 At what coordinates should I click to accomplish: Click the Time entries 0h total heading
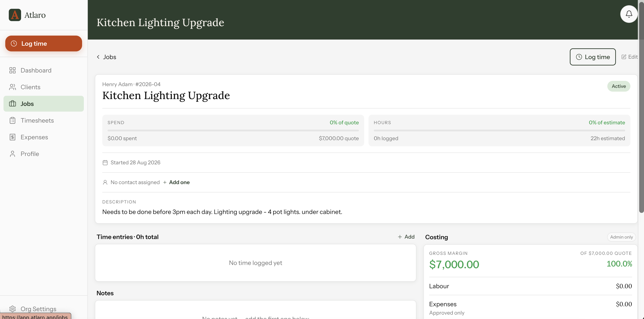click(x=128, y=237)
